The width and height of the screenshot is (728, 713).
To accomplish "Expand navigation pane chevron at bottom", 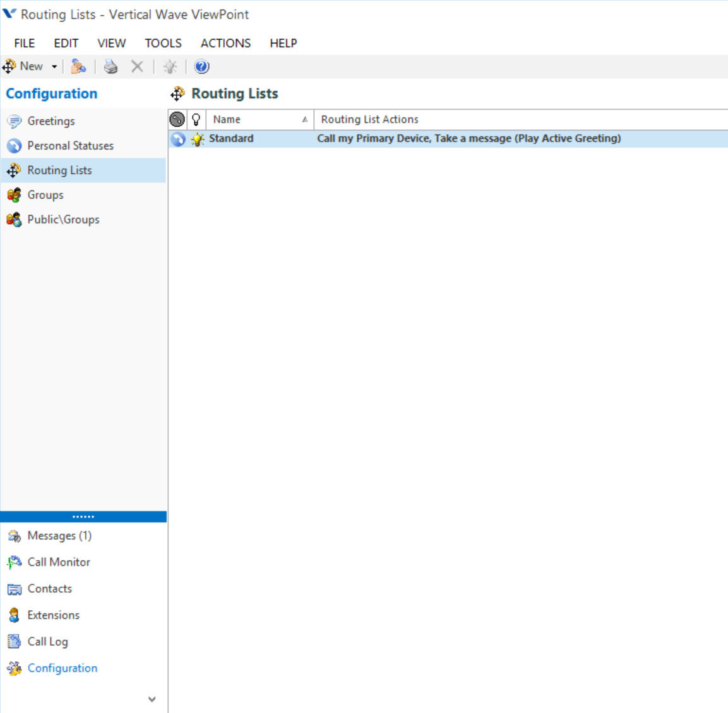I will point(152,699).
